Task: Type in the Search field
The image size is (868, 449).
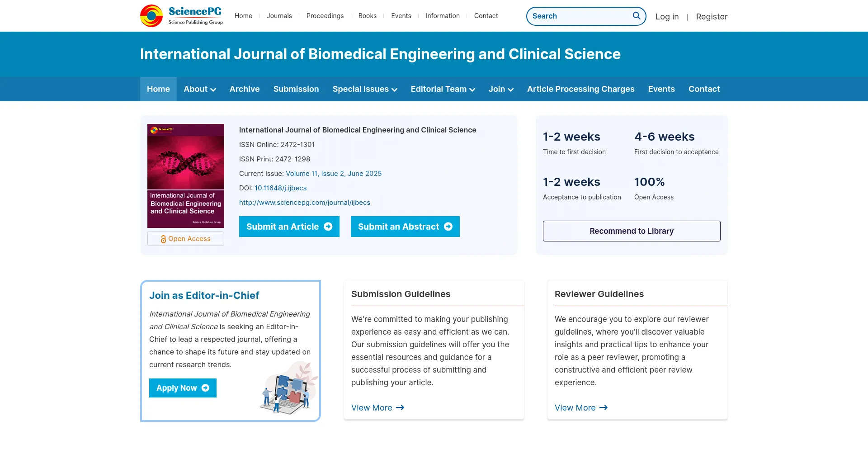Action: coord(580,16)
